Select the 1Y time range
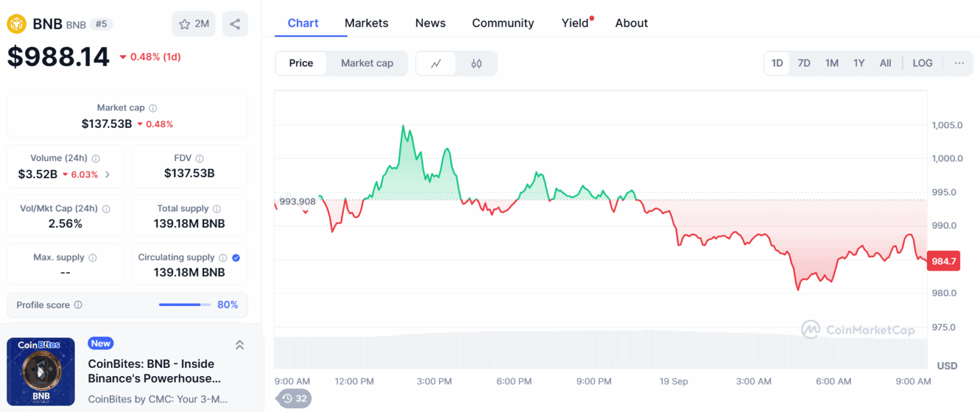The width and height of the screenshot is (980, 412). [x=859, y=63]
